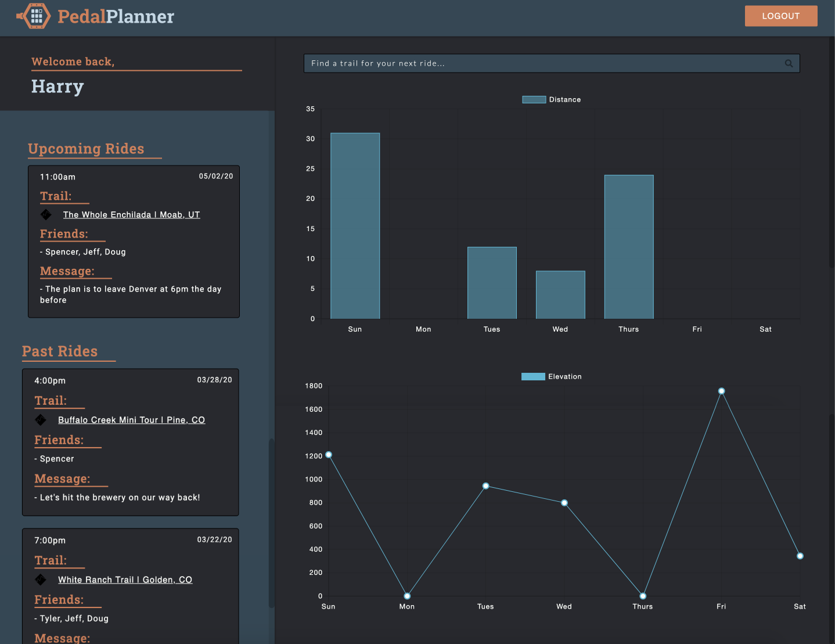
Task: Log out with the LOGOUT button
Action: coord(781,16)
